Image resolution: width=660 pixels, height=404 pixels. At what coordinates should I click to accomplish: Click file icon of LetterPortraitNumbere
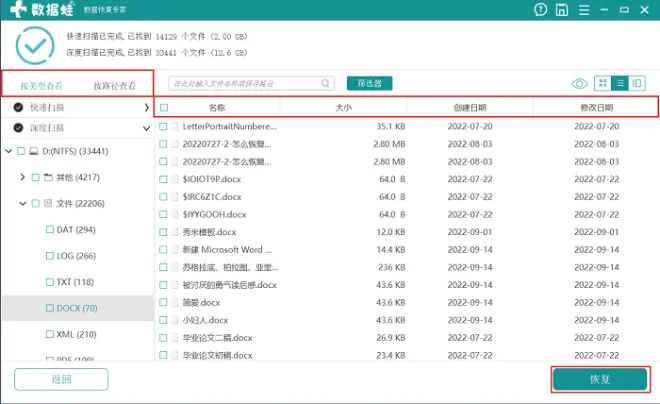pyautogui.click(x=175, y=126)
